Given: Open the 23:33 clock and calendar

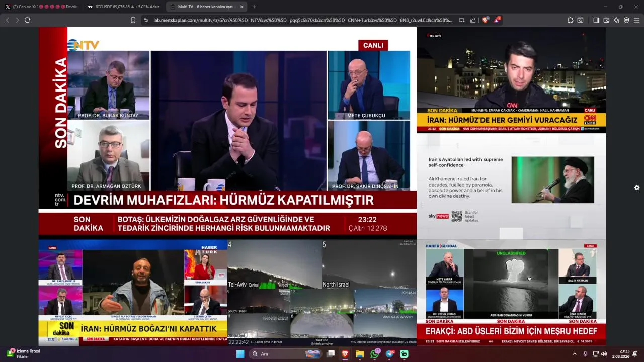Looking at the screenshot, I should coord(621,354).
